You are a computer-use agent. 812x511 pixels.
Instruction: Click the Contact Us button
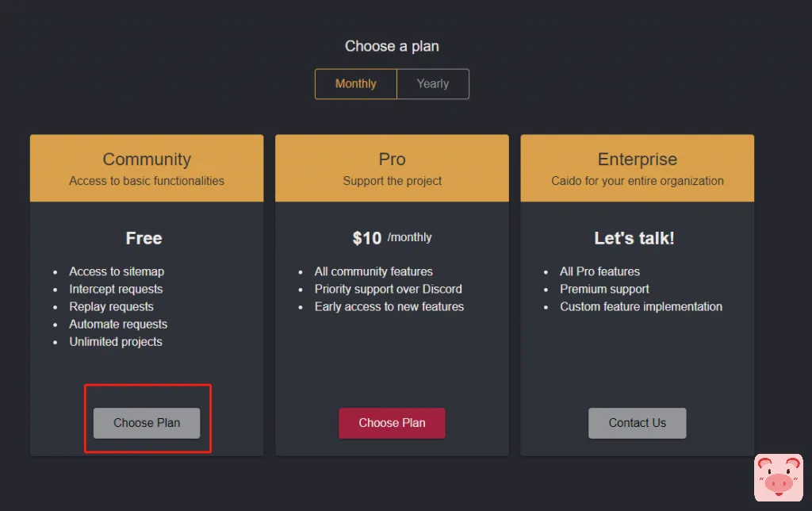point(637,423)
